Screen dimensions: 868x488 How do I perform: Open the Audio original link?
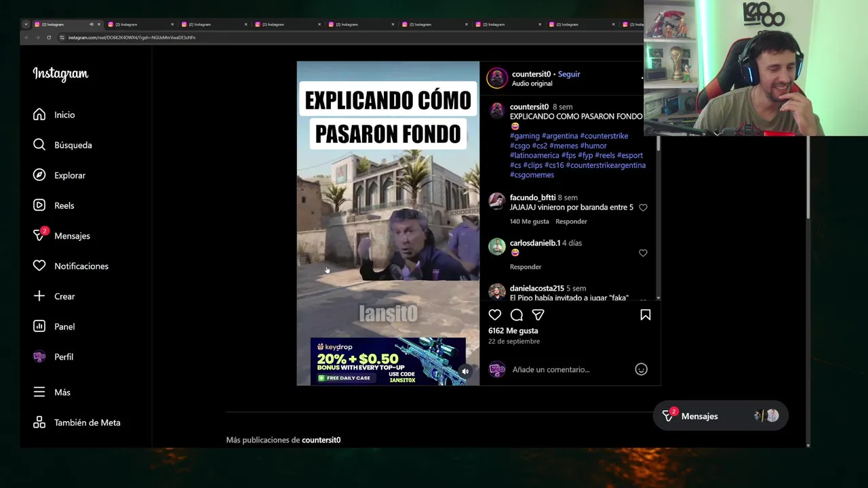(532, 83)
